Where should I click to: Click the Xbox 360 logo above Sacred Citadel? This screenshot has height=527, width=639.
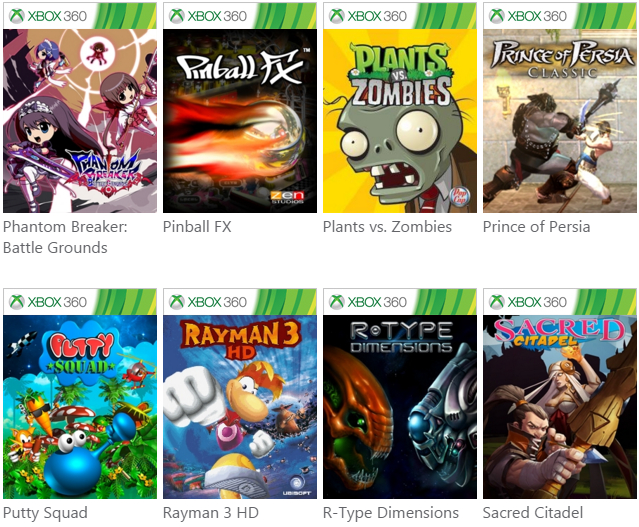(497, 302)
